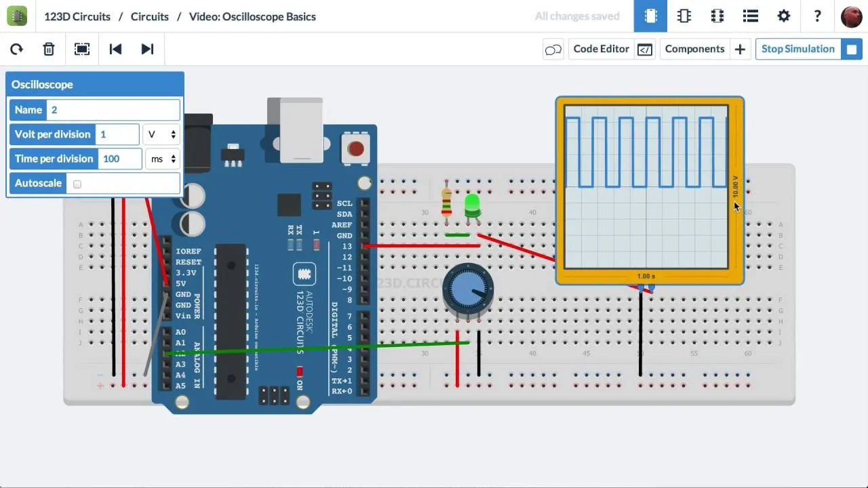Open the settings gear icon
The width and height of the screenshot is (868, 488).
coord(784,16)
